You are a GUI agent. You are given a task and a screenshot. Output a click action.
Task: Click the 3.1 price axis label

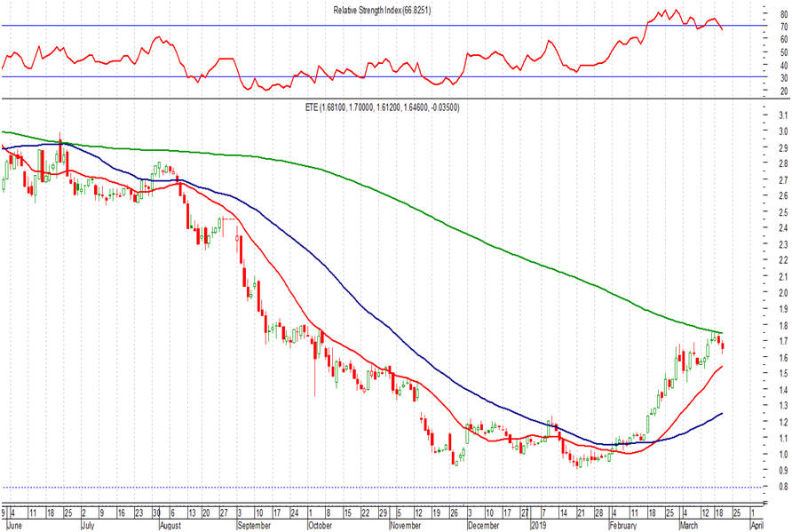[x=783, y=115]
